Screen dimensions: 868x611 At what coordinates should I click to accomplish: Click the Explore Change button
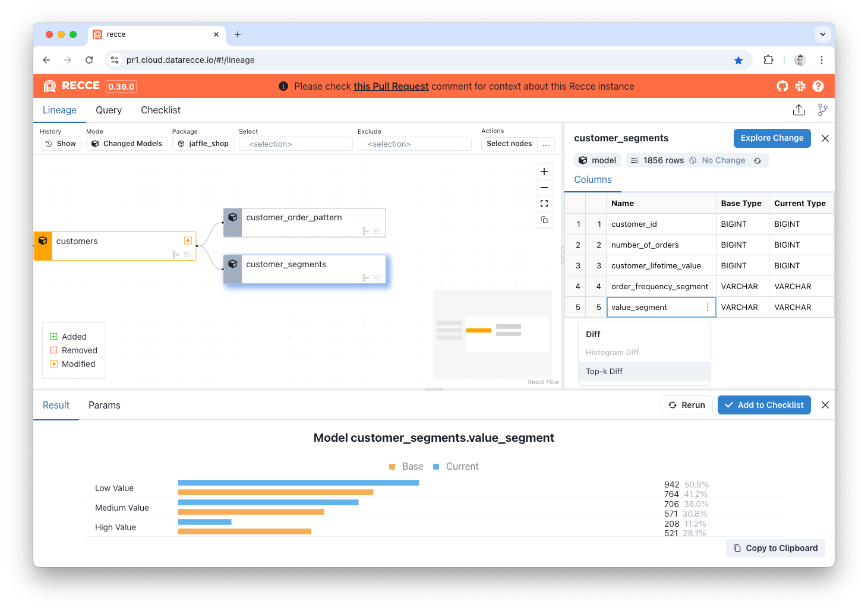click(x=772, y=138)
